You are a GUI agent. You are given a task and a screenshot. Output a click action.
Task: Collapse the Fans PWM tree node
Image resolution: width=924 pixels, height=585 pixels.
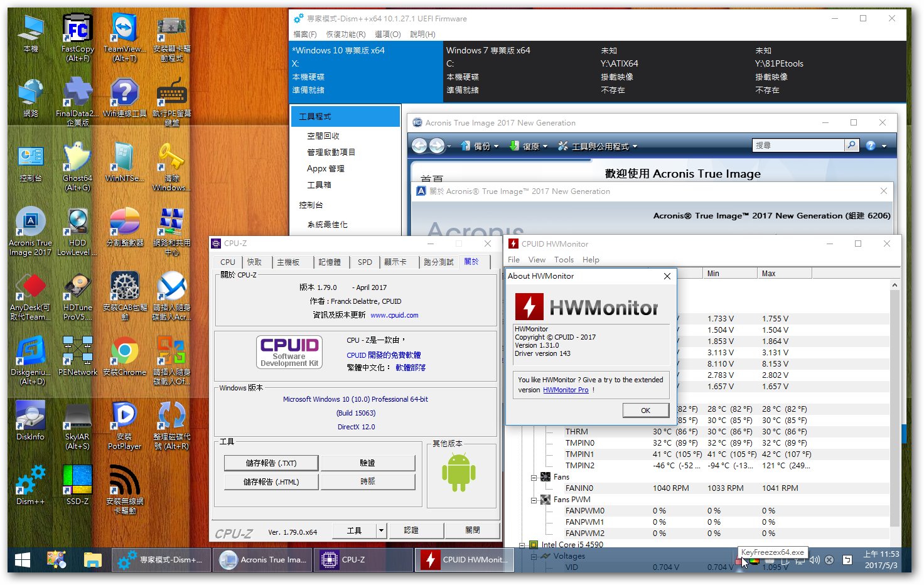[534, 500]
